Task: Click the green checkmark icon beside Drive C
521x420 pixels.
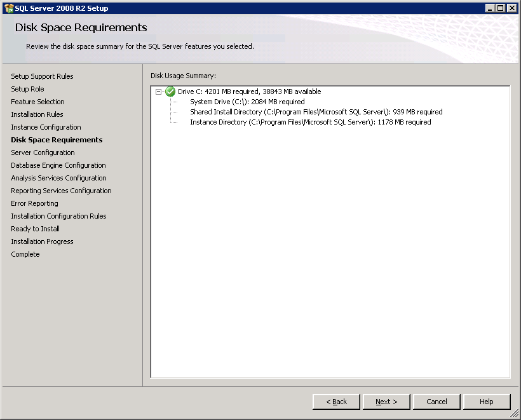Action: tap(170, 91)
